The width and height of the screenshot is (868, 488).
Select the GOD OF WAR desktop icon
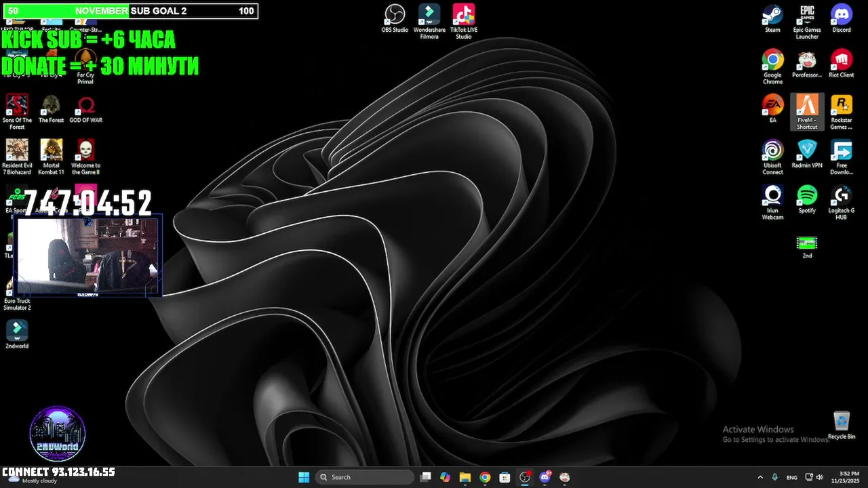pos(85,109)
